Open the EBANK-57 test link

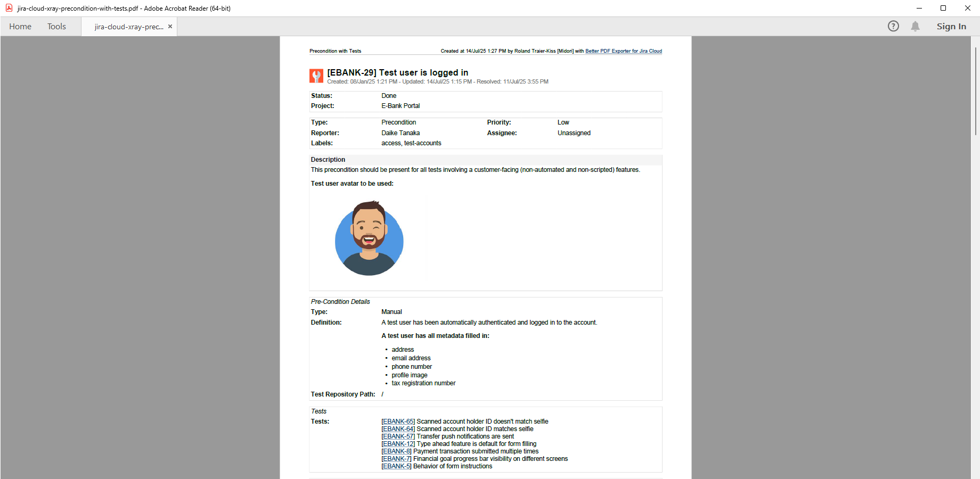pos(398,436)
